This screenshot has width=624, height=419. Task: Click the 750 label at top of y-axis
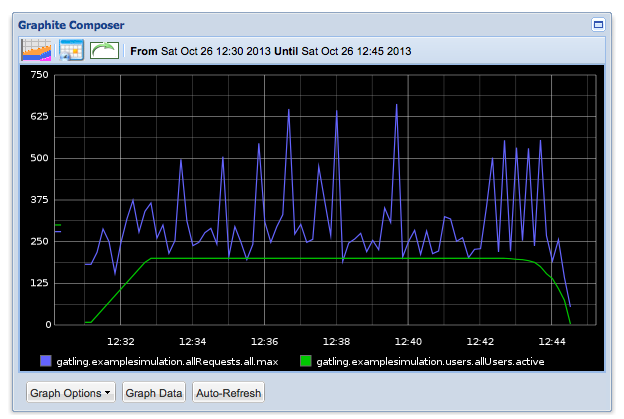tap(39, 75)
